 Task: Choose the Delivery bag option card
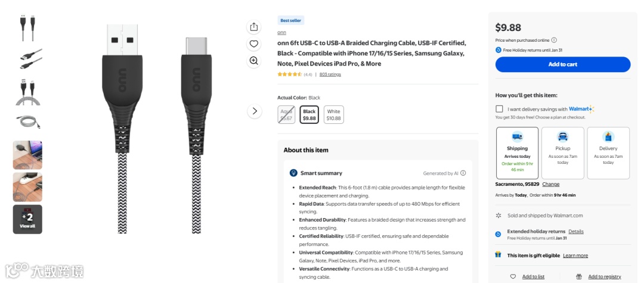(x=608, y=153)
